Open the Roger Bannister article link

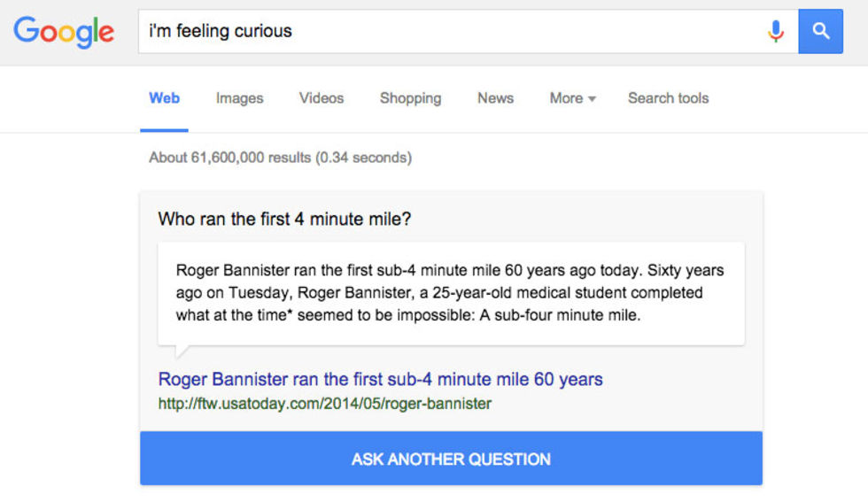click(x=380, y=379)
